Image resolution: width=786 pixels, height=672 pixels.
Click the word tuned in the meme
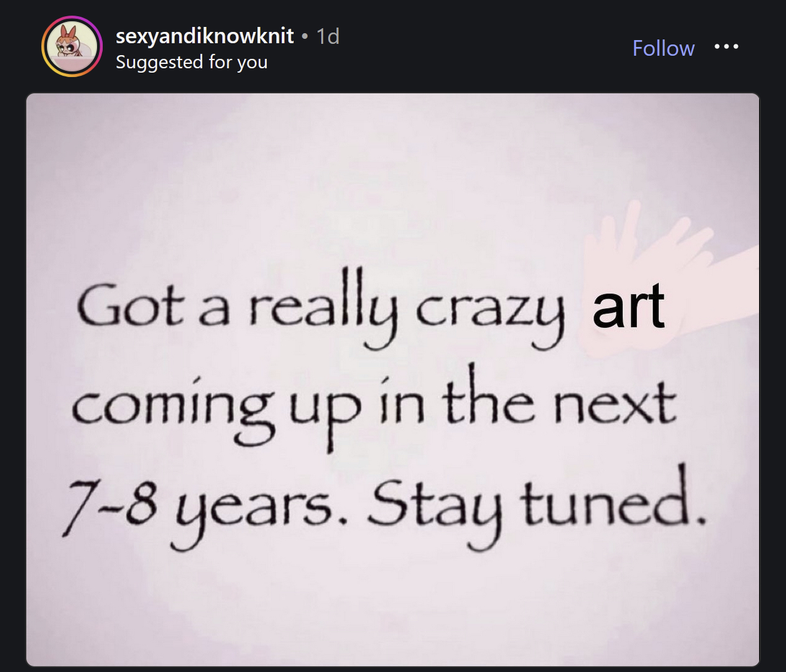coord(608,501)
